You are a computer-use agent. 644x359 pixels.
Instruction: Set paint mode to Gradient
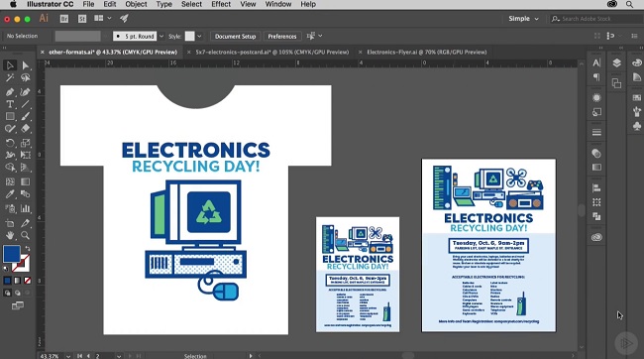pyautogui.click(x=17, y=281)
